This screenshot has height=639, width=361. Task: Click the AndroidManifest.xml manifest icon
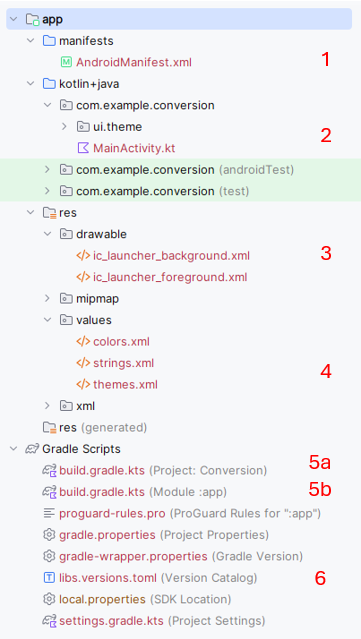point(66,62)
